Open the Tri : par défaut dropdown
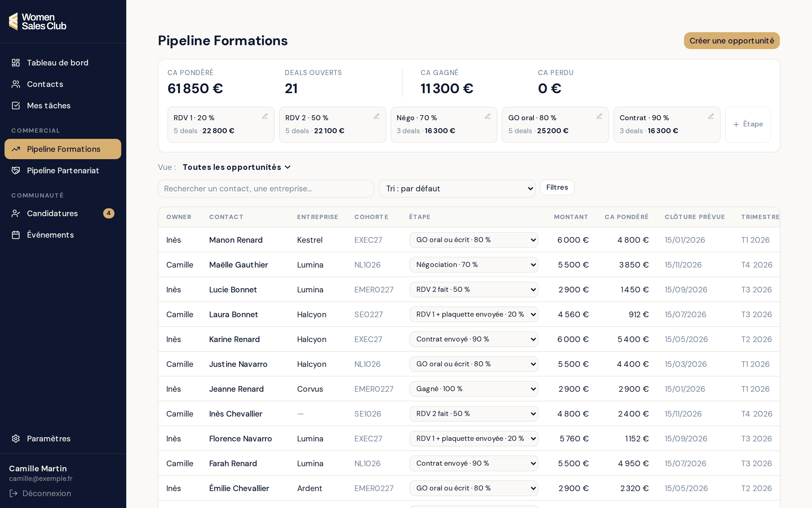The height and width of the screenshot is (508, 812). pos(457,189)
